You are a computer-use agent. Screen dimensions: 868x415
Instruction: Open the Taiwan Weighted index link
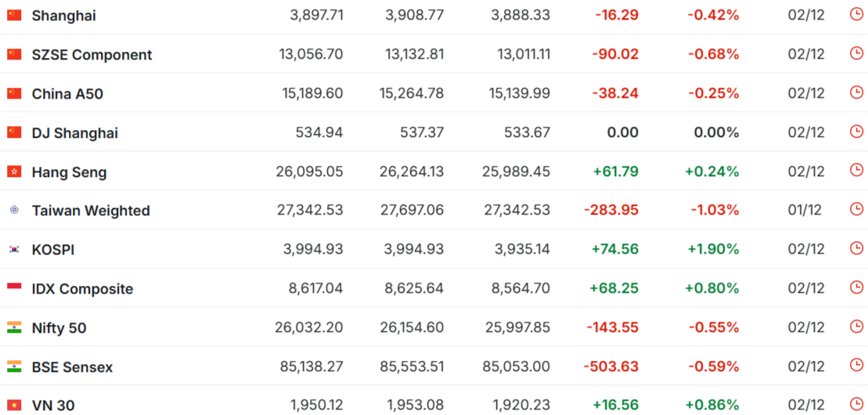pyautogui.click(x=90, y=211)
